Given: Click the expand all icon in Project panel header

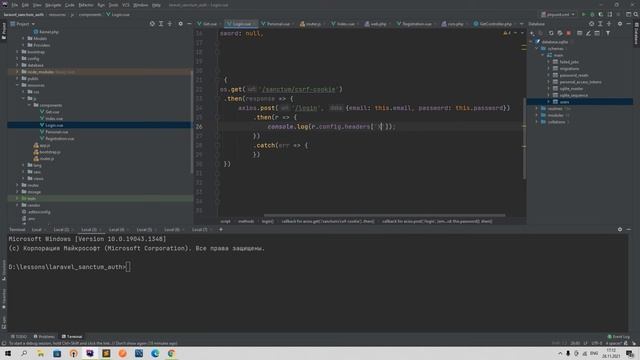Looking at the screenshot, I should coord(161,24).
